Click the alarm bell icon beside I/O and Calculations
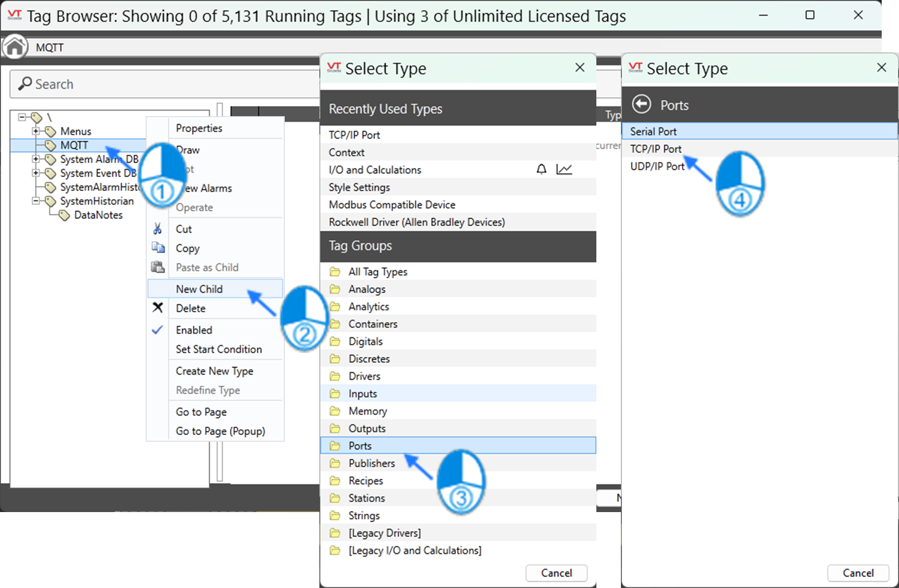This screenshot has height=588, width=899. [x=541, y=169]
